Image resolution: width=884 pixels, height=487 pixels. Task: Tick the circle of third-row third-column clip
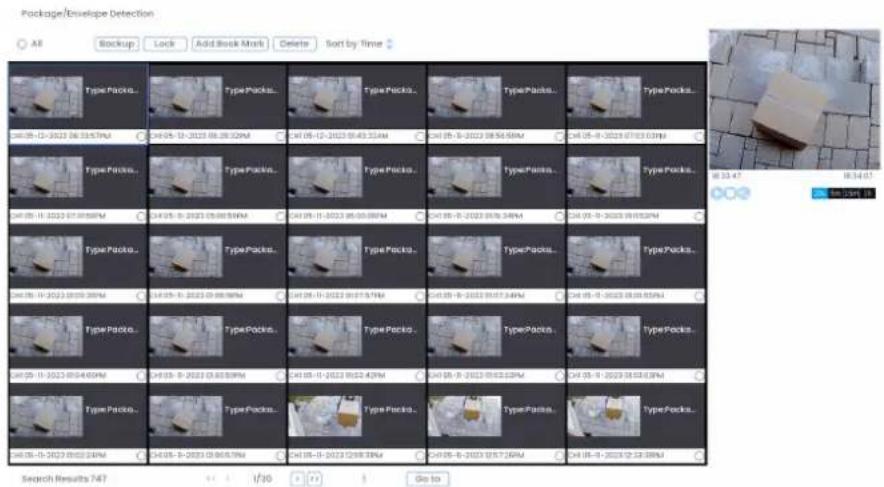click(420, 296)
